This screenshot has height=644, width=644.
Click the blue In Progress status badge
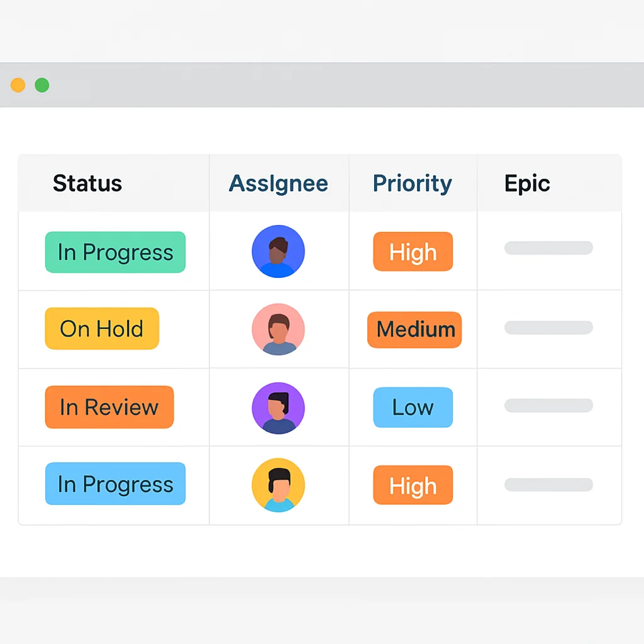point(116,484)
